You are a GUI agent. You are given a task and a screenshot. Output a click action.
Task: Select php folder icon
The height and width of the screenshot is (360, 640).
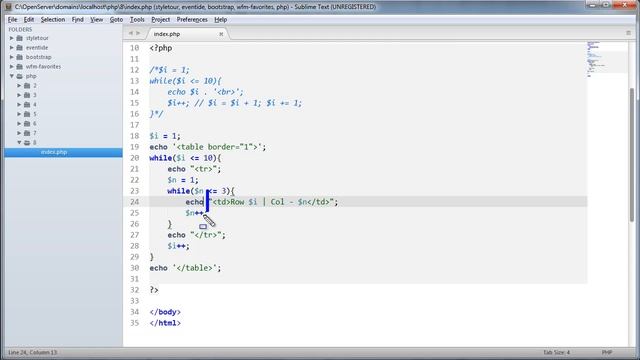[x=20, y=76]
